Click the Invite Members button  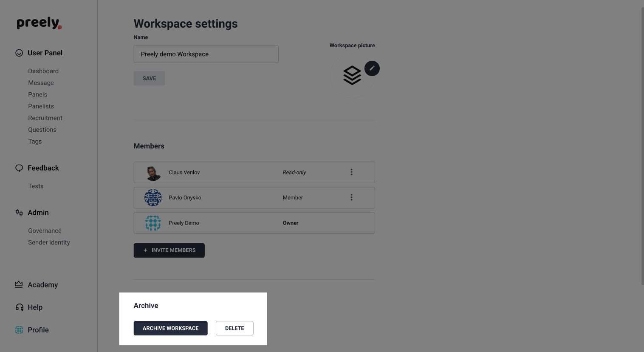point(169,250)
